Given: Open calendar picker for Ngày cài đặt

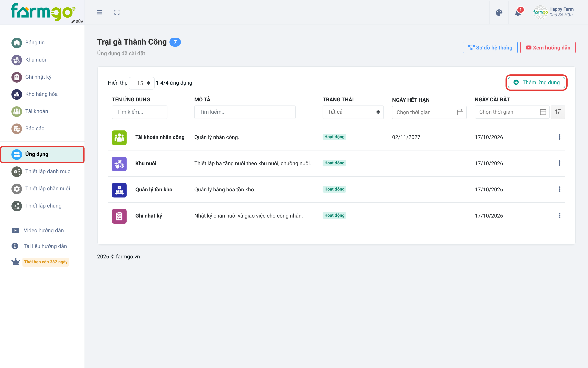Looking at the screenshot, I should coord(543,112).
